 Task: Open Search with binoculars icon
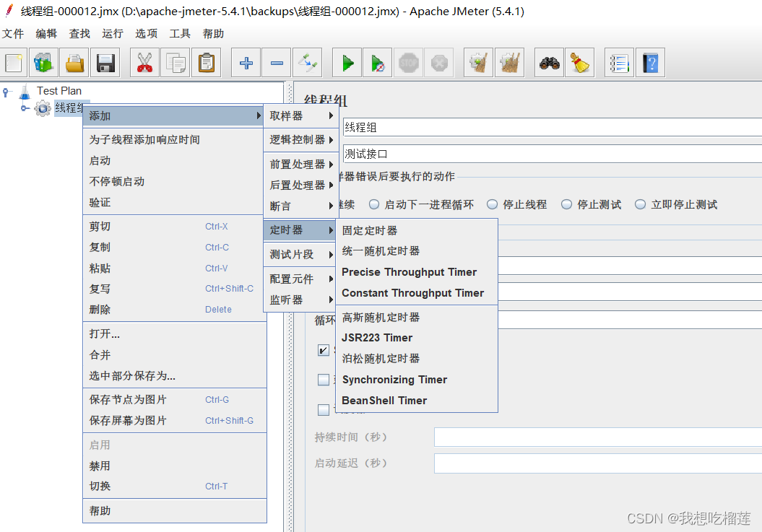click(549, 63)
